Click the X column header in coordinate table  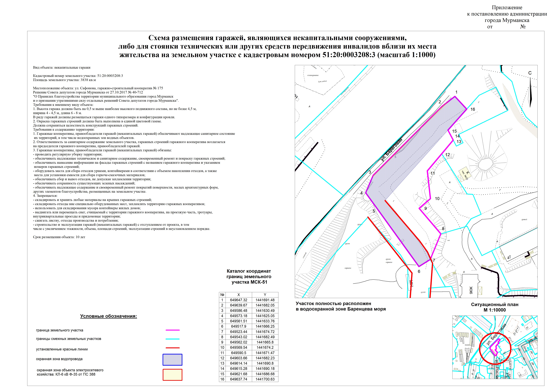238,295
